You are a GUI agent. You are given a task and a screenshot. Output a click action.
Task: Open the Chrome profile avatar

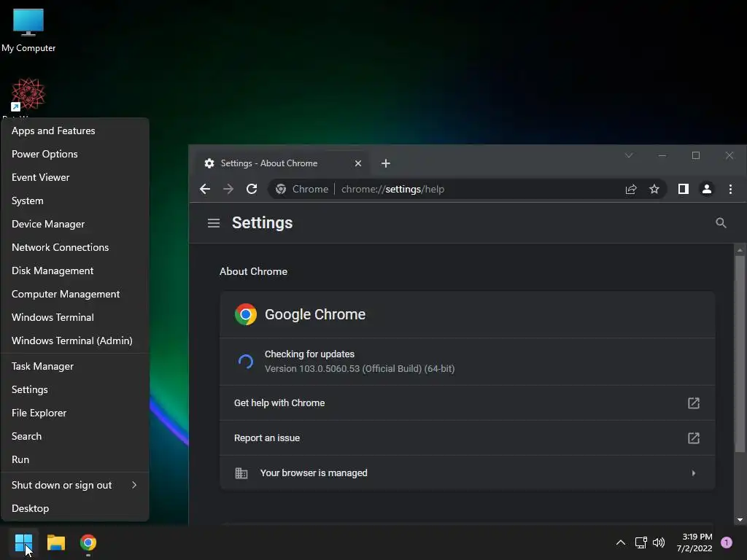(x=707, y=189)
